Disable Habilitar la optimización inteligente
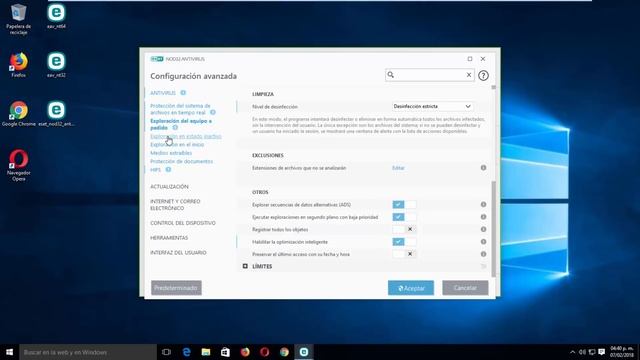Screen dimensions: 640x360 point(404,242)
